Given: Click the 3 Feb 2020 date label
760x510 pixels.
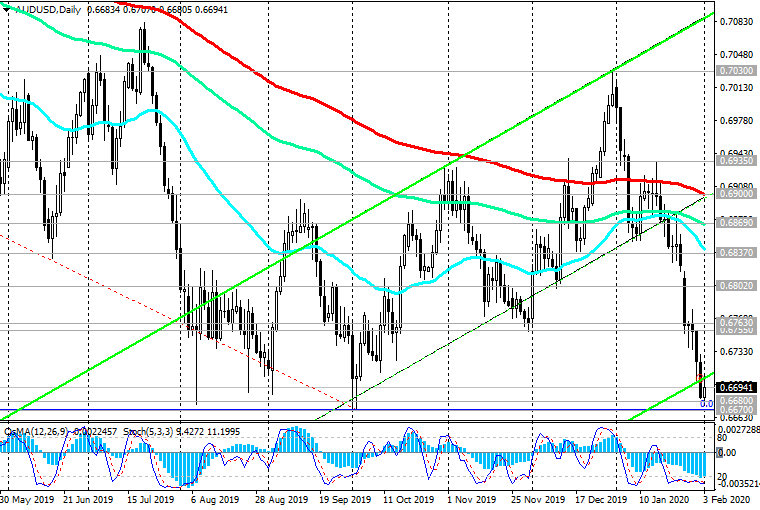Looking at the screenshot, I should 728,499.
